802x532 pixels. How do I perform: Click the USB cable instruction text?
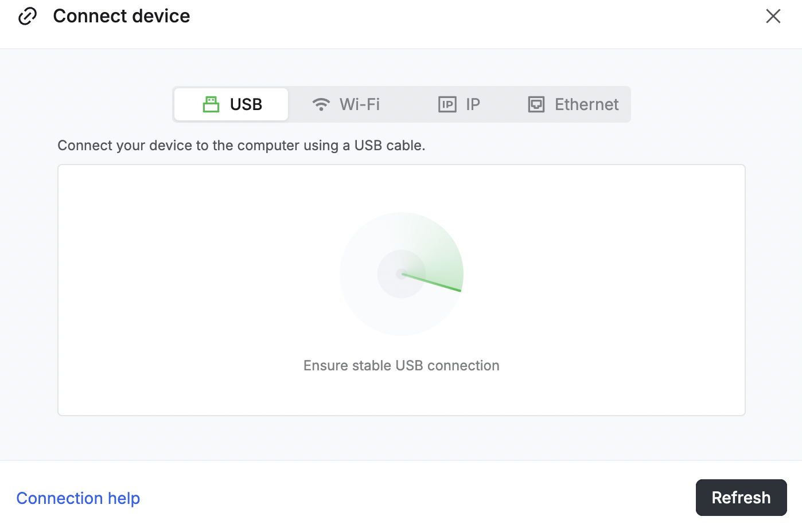coord(241,146)
